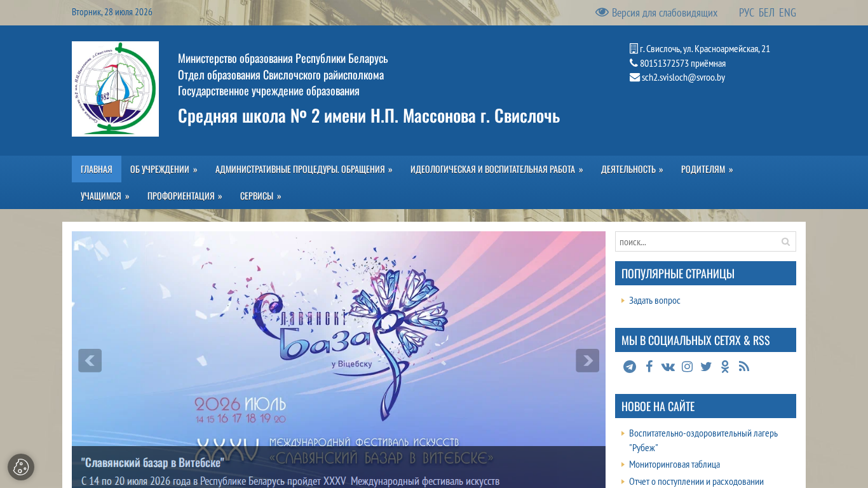Open Воспитательно-оздоровительный лагерь "Рубеж" link
This screenshot has height=488, width=868.
703,440
